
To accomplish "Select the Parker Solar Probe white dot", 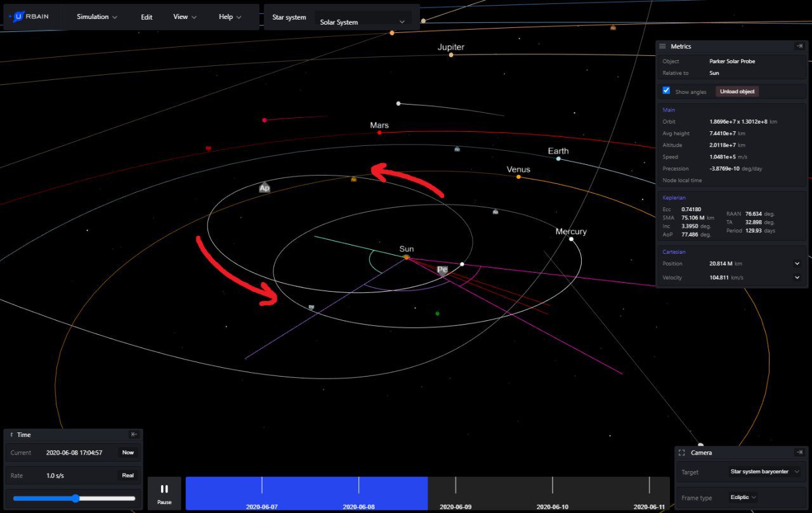I will click(462, 264).
